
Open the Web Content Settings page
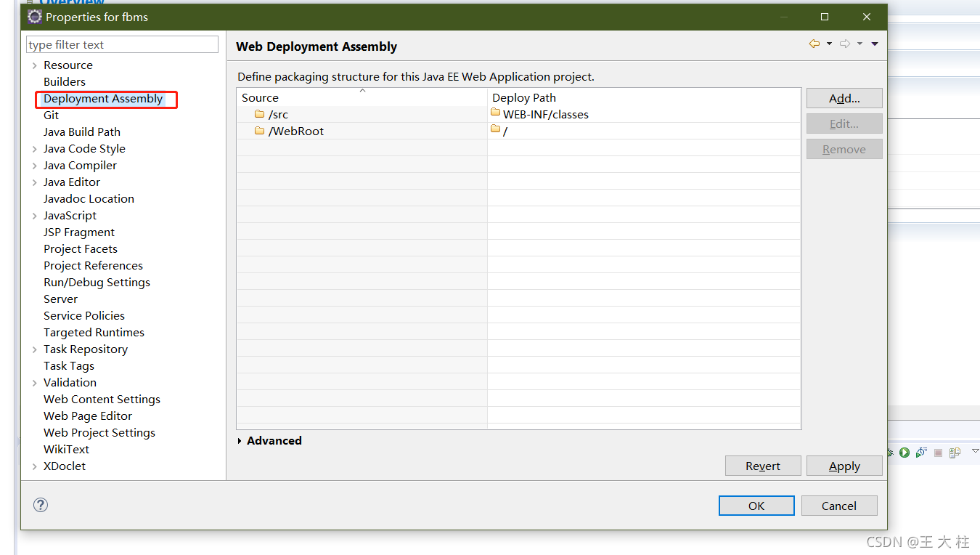(x=102, y=399)
